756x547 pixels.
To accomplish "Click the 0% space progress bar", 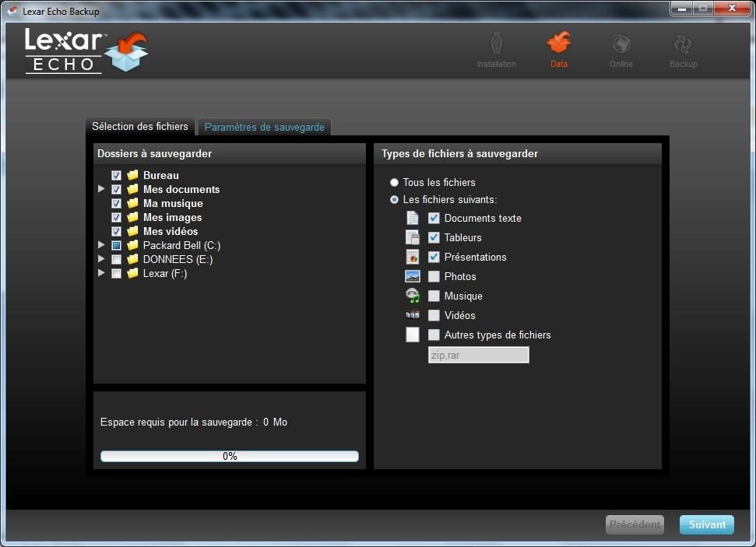I will click(230, 456).
